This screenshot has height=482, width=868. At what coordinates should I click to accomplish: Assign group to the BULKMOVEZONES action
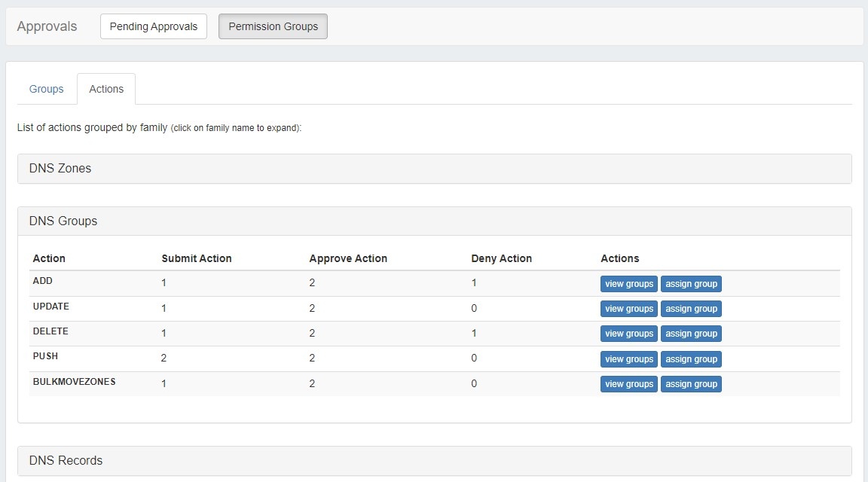[691, 384]
